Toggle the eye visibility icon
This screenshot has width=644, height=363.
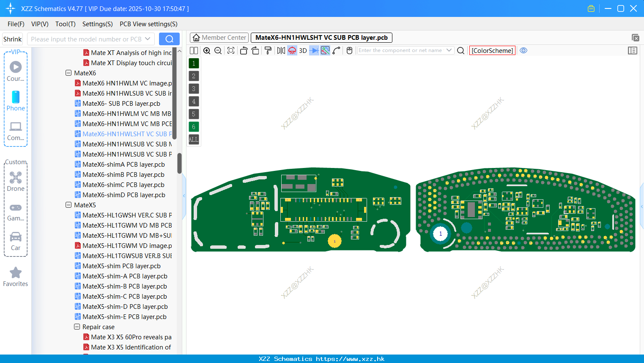(523, 50)
